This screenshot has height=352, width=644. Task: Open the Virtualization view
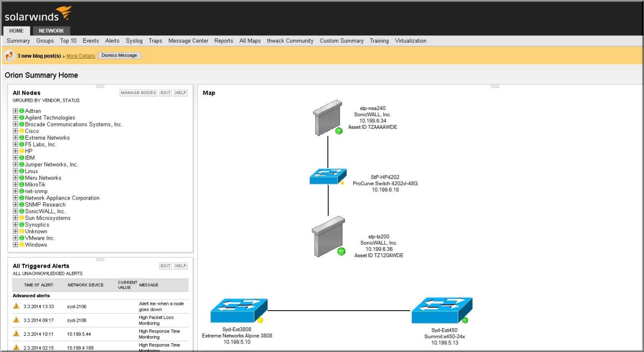[x=411, y=41]
